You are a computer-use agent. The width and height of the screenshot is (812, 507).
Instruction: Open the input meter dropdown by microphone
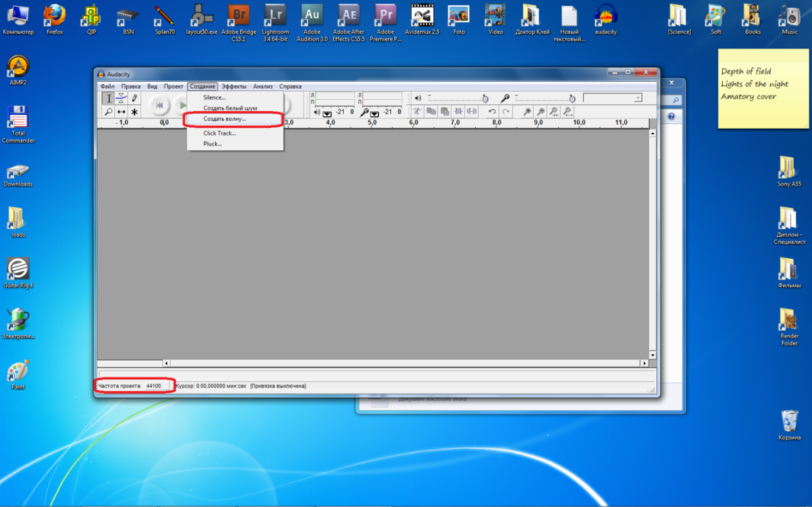(x=375, y=114)
